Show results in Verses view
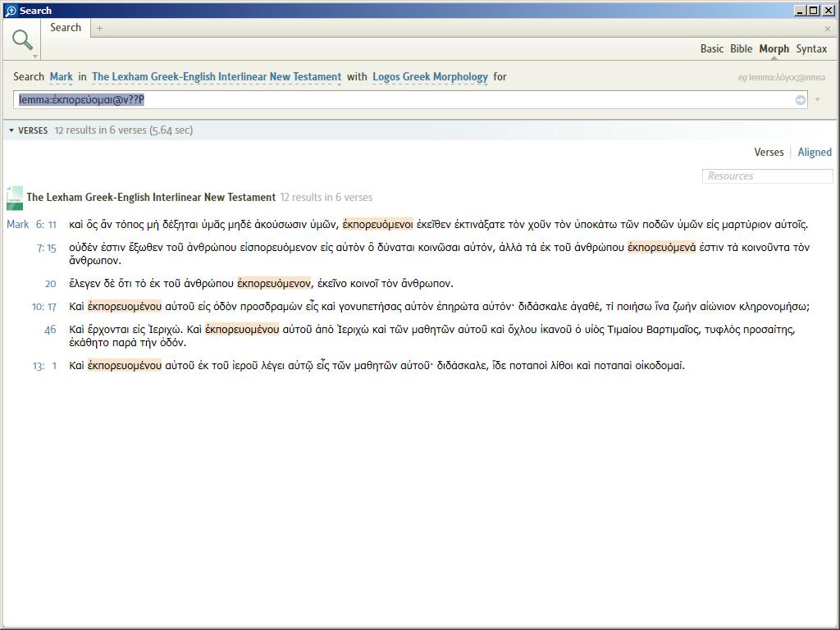The image size is (840, 630). click(769, 152)
